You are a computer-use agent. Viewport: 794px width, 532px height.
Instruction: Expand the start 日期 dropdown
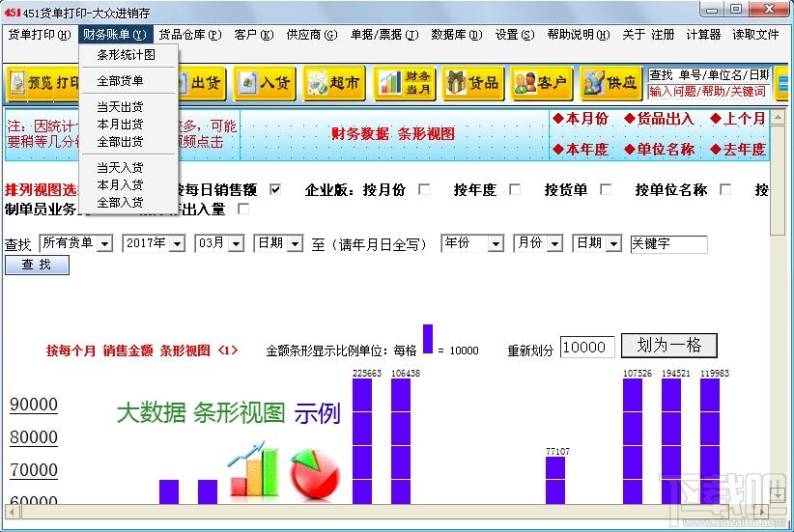pos(295,244)
